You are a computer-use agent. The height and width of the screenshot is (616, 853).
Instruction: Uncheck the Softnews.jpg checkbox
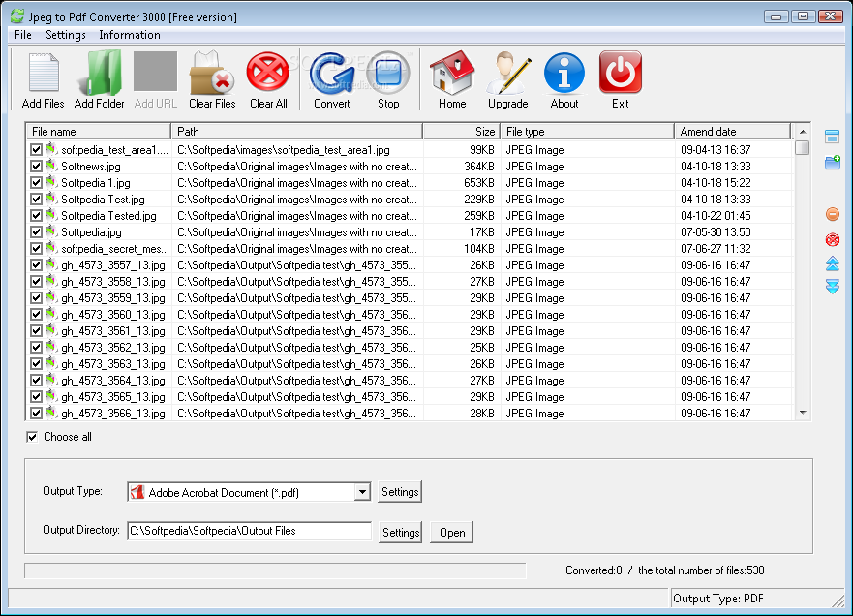pos(37,166)
